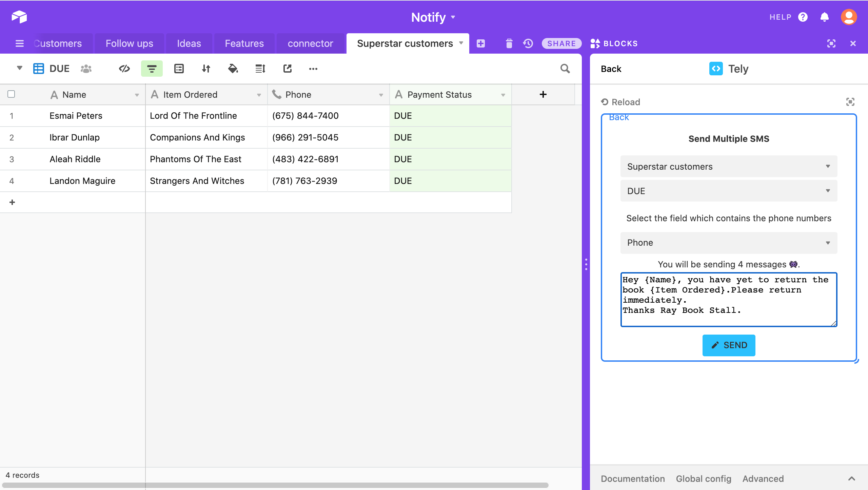868x490 pixels.
Task: Click inside the SMS message text area
Action: [728, 299]
